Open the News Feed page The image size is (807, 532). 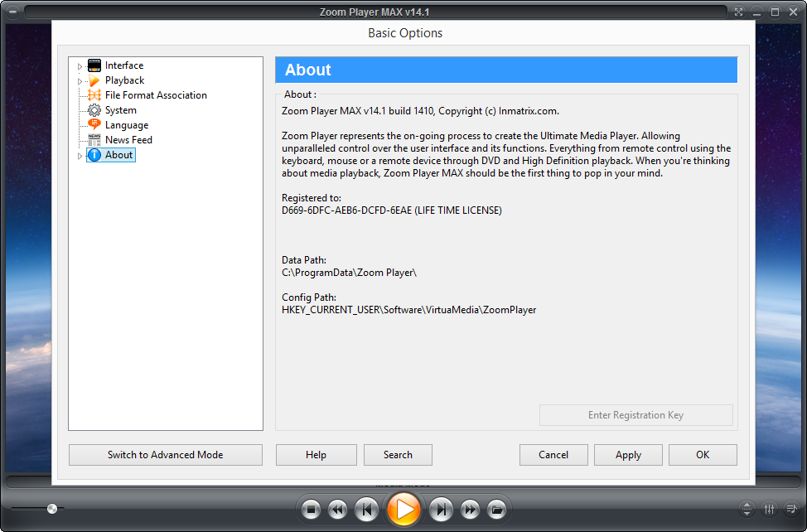[128, 140]
